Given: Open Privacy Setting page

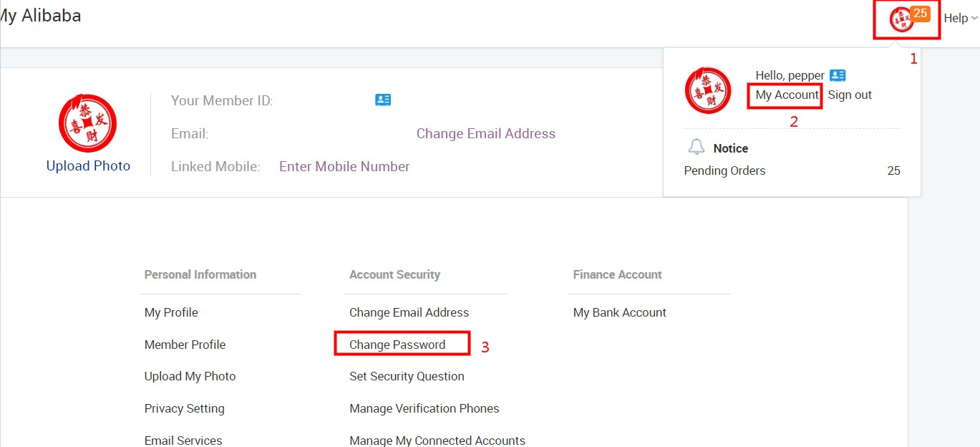Looking at the screenshot, I should coord(184,408).
